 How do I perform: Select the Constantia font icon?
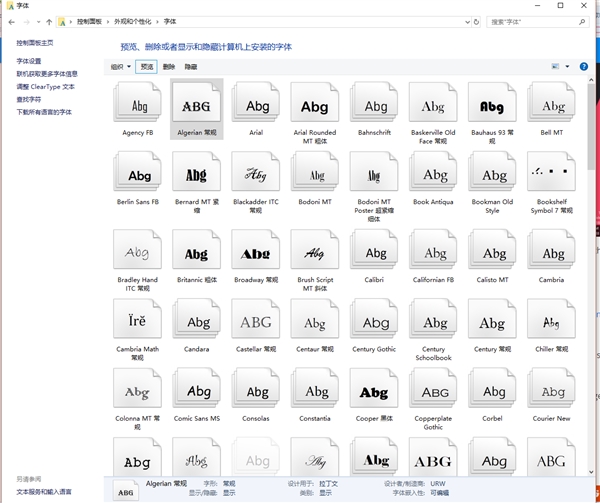coord(315,388)
